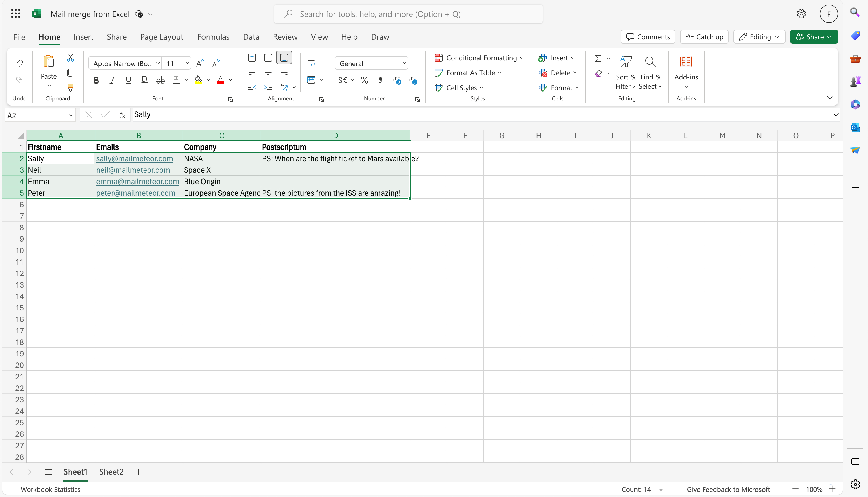The width and height of the screenshot is (868, 497).
Task: Increase font size with grow icon
Action: click(x=200, y=63)
